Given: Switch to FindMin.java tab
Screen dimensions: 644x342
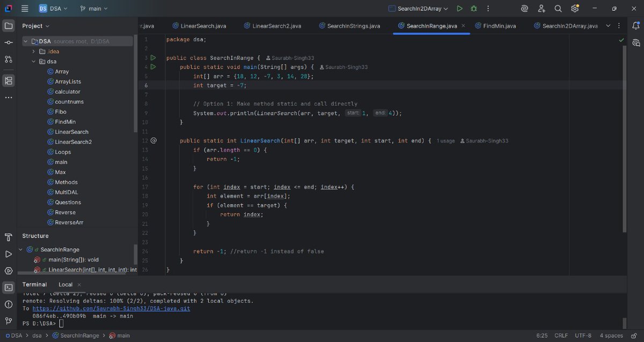Looking at the screenshot, I should tap(495, 26).
